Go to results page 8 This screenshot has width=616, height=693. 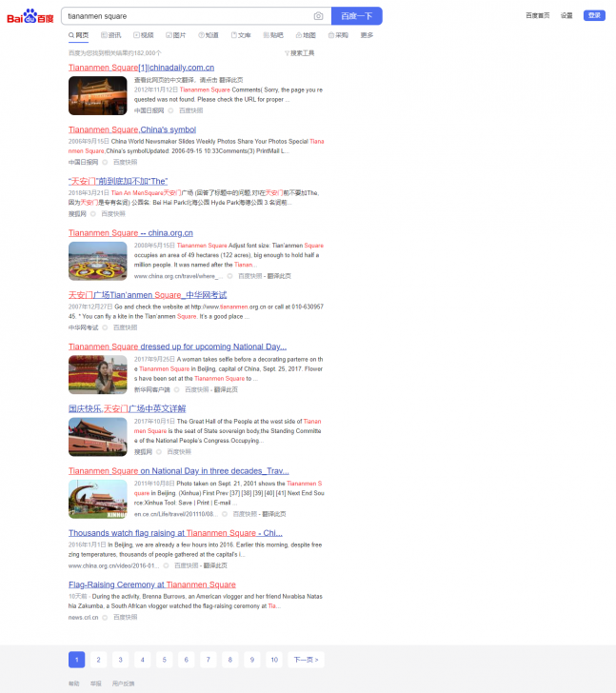(x=230, y=660)
